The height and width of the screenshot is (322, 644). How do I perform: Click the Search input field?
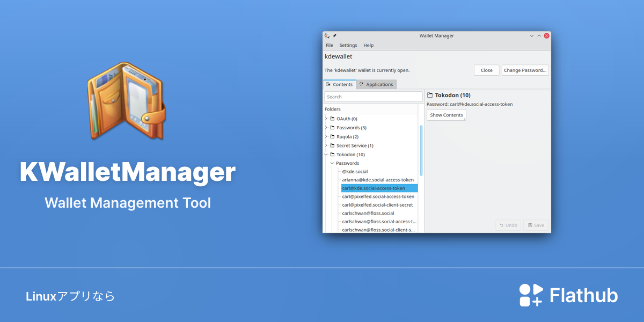pyautogui.click(x=374, y=97)
